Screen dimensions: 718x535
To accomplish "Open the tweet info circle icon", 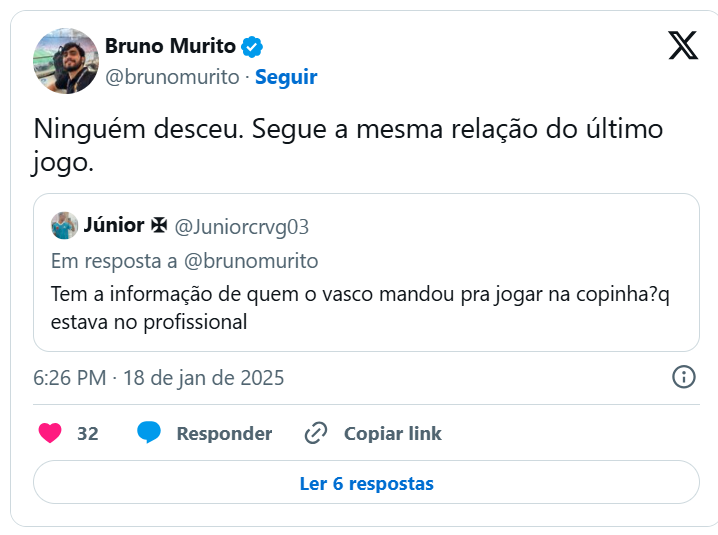I will click(683, 377).
